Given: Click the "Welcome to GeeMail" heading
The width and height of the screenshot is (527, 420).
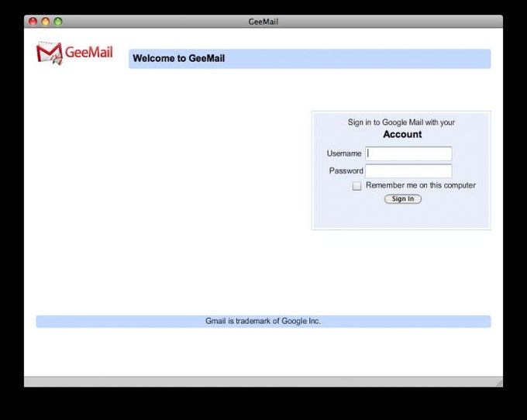Looking at the screenshot, I should pos(178,58).
